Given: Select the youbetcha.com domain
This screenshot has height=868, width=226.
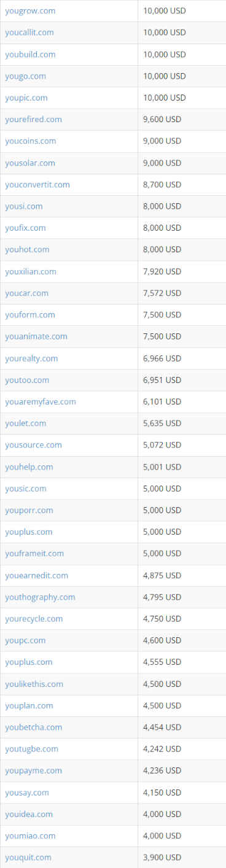Looking at the screenshot, I should point(33,727).
